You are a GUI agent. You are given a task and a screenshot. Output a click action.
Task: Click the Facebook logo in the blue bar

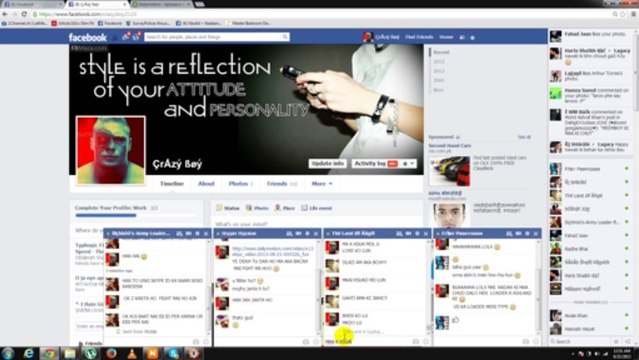(88, 37)
